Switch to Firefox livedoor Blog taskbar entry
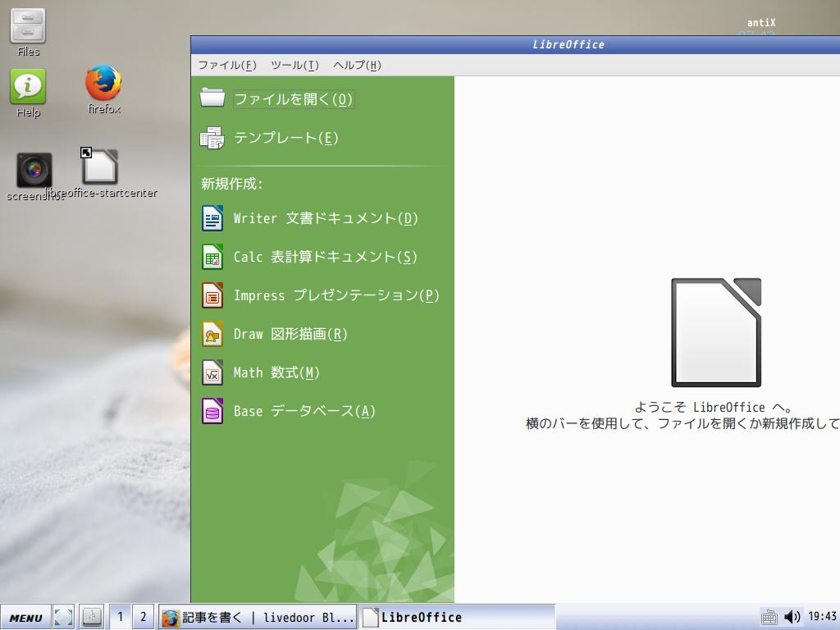 pos(258,617)
